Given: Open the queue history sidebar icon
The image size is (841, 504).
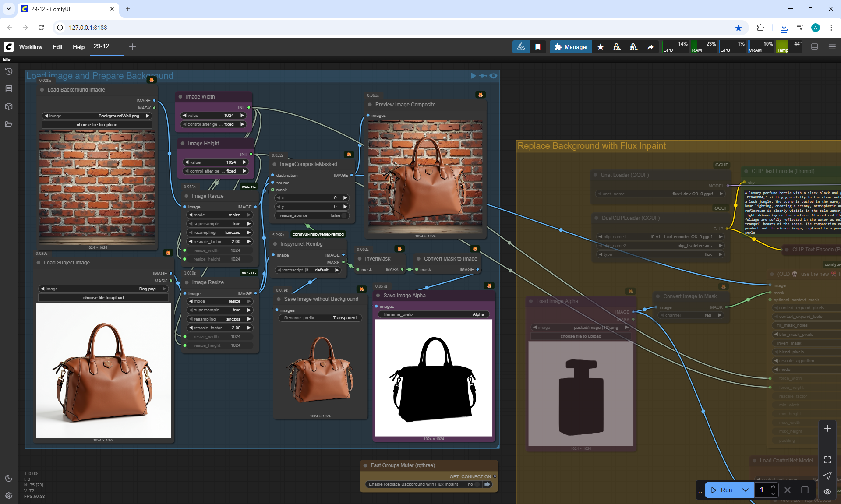Looking at the screenshot, I should coord(8,71).
